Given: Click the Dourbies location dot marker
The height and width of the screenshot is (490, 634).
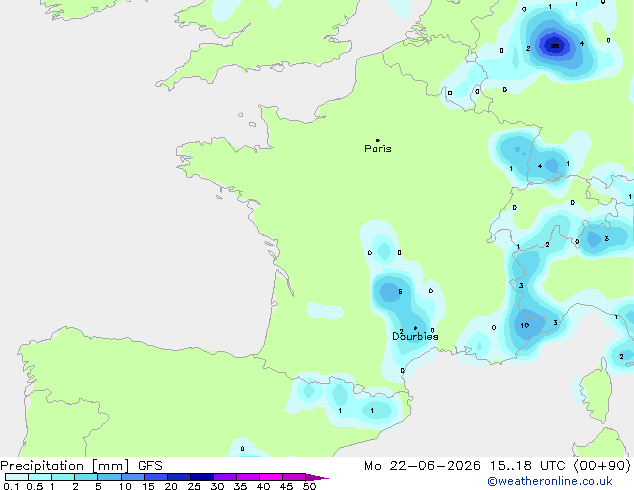Looking at the screenshot, I should [415, 328].
